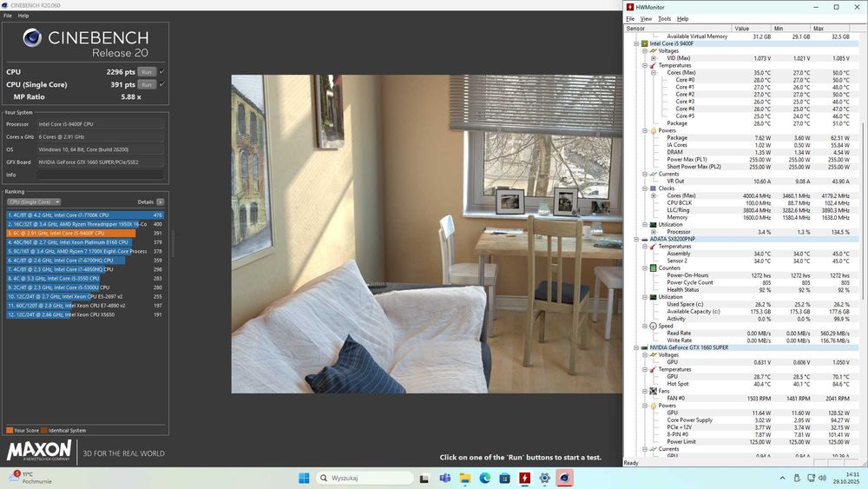Open the HWMonitor File menu

[630, 19]
